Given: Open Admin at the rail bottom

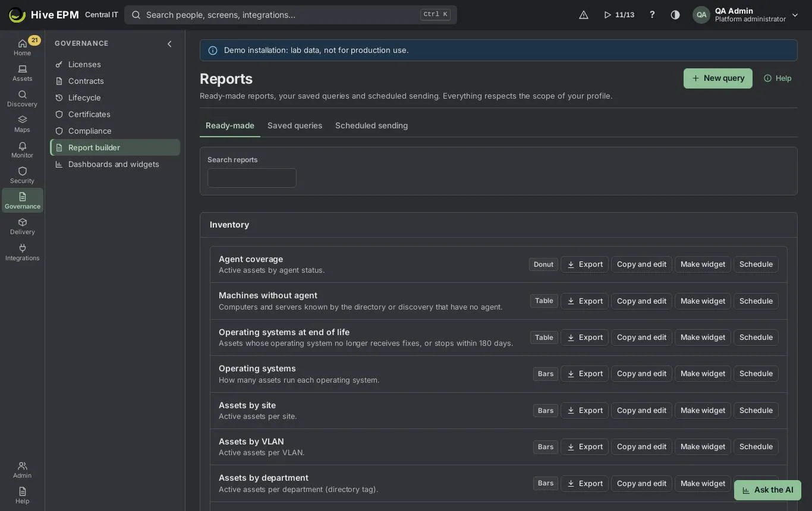Looking at the screenshot, I should click(x=22, y=470).
